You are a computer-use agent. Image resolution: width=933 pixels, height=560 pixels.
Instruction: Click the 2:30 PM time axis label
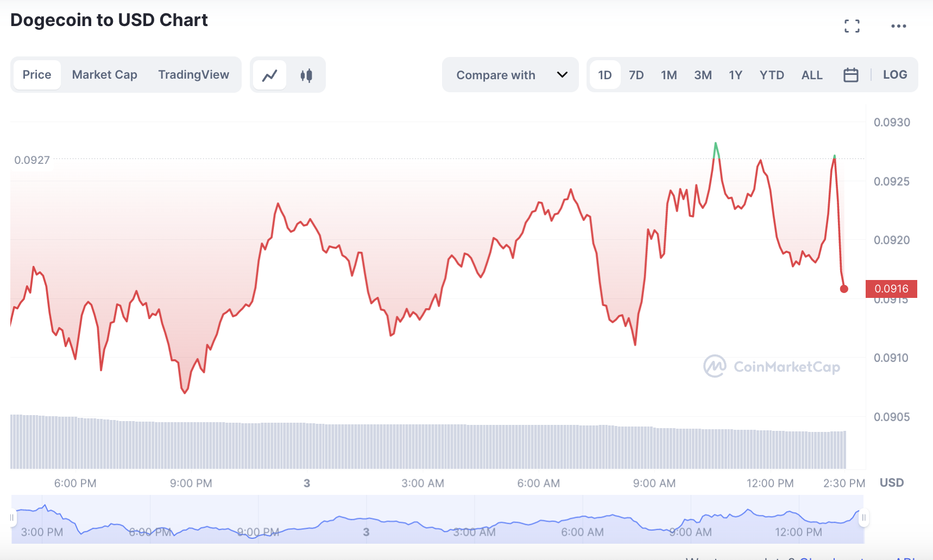(x=844, y=483)
